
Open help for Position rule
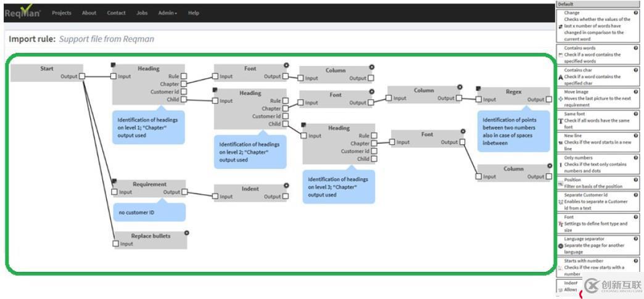point(636,179)
